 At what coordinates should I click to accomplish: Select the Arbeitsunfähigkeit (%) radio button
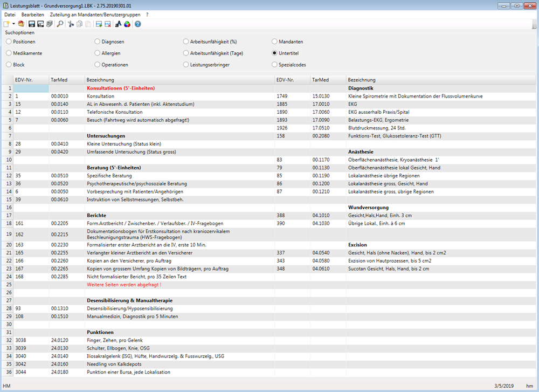(x=186, y=42)
